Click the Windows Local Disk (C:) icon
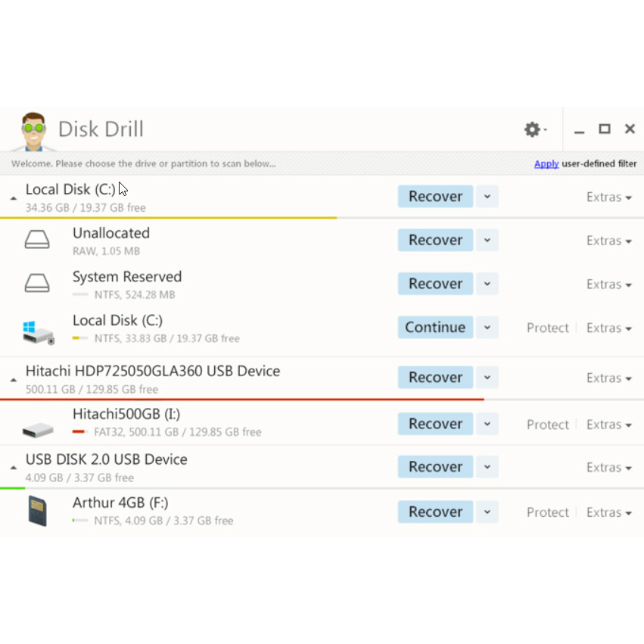The height and width of the screenshot is (644, 644). tap(38, 331)
